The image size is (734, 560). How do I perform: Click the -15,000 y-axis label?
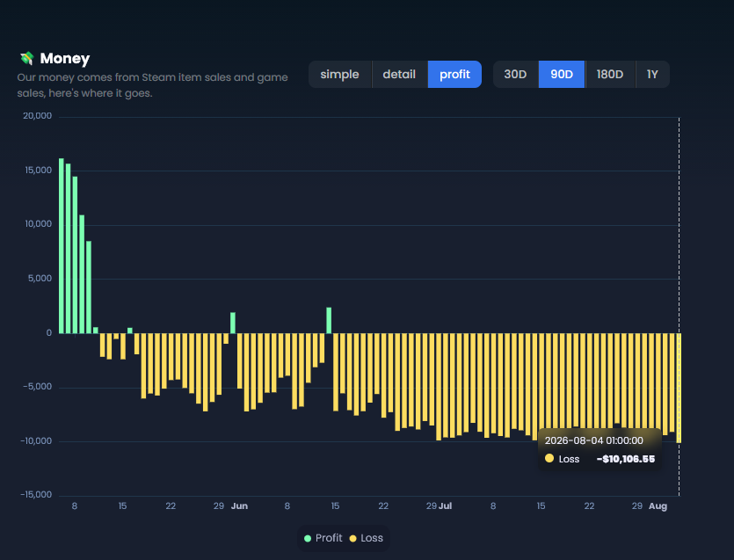[x=36, y=495]
